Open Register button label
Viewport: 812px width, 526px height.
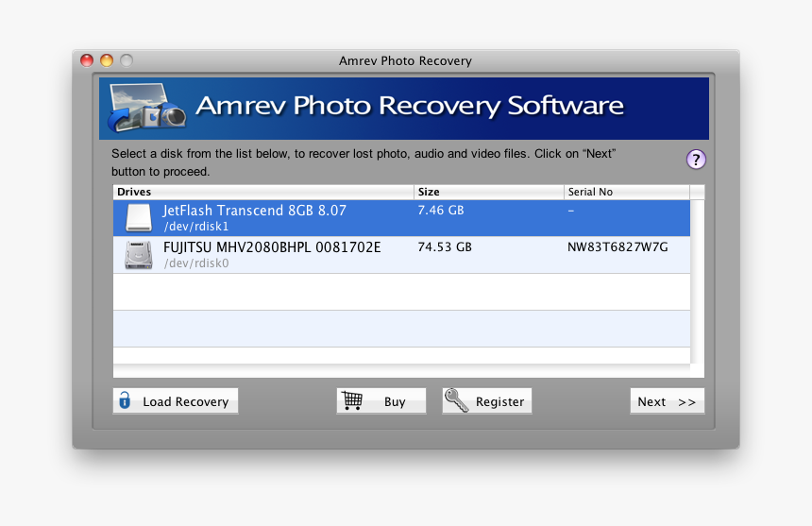point(499,401)
